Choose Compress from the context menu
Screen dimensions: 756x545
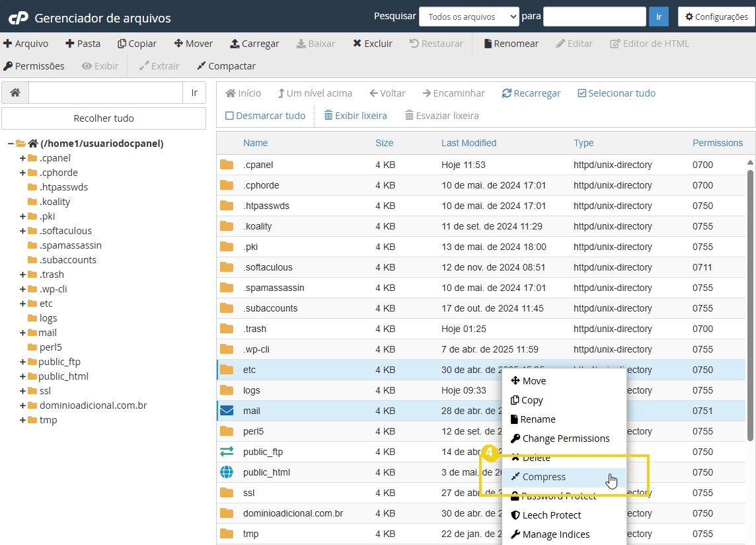coord(564,477)
